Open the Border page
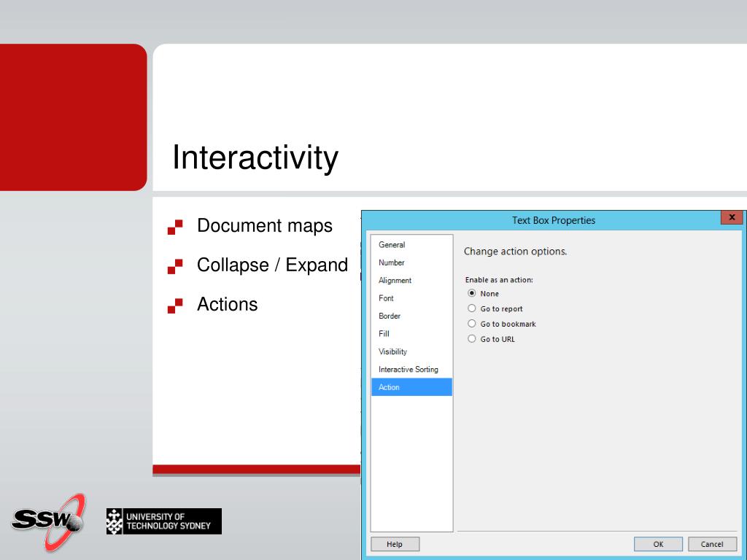 tap(411, 316)
